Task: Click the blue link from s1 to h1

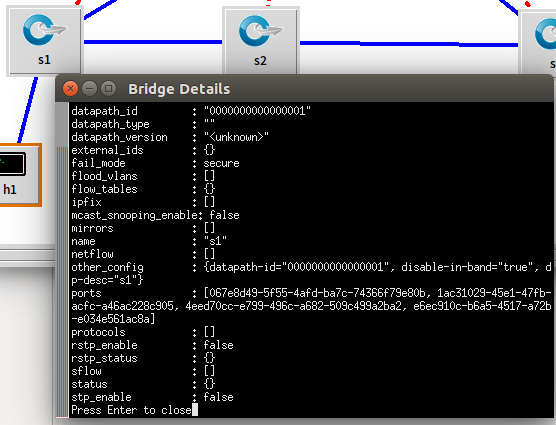Action: (28, 110)
